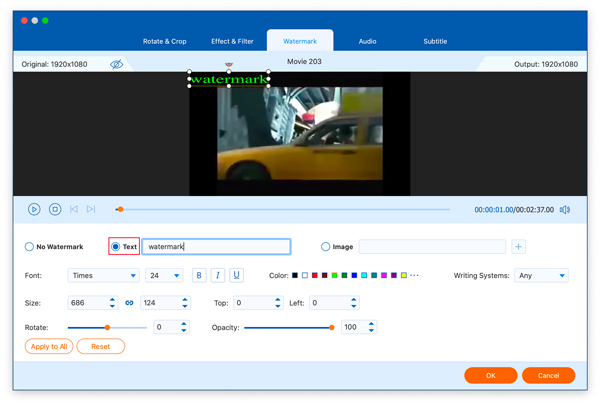Open the font size 24 dropdown
Screen dimensions: 600x405
pyautogui.click(x=164, y=275)
